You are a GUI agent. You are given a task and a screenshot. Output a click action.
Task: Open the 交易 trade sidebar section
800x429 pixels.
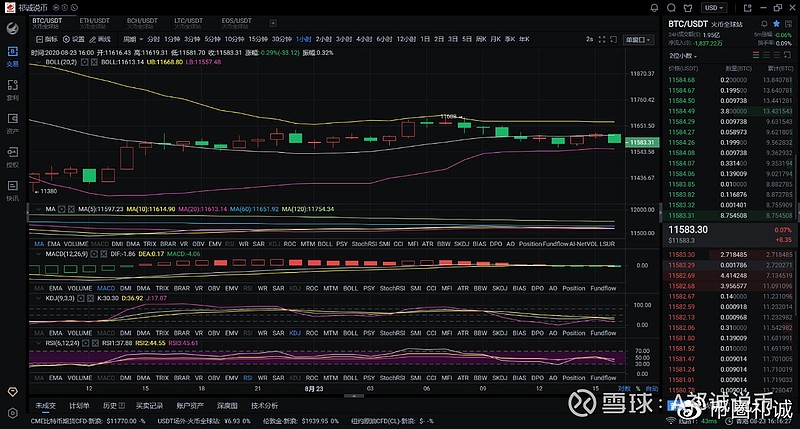coord(12,56)
